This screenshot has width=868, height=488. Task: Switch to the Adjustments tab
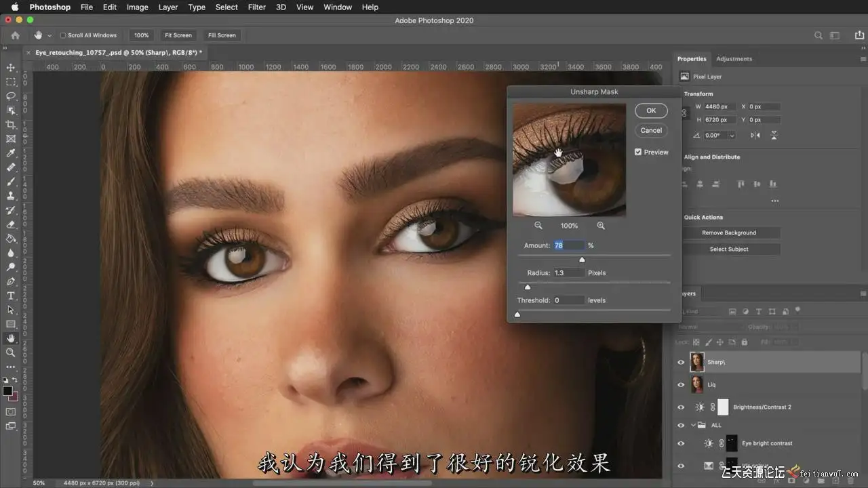pyautogui.click(x=734, y=59)
